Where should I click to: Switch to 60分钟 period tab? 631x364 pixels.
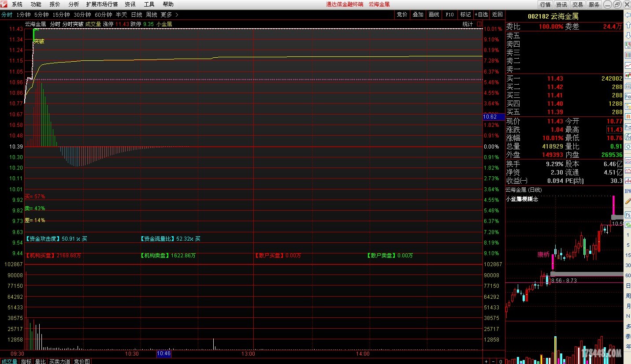point(104,15)
